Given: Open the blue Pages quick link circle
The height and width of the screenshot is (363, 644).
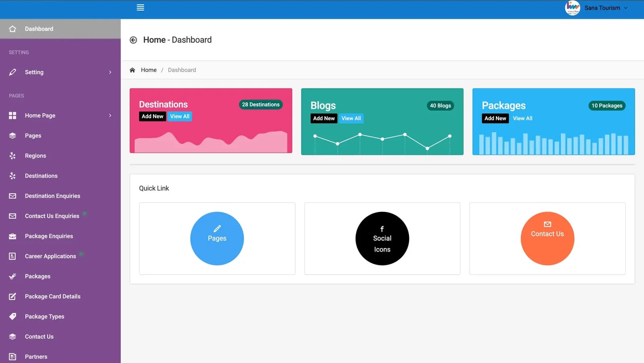Looking at the screenshot, I should pyautogui.click(x=217, y=238).
